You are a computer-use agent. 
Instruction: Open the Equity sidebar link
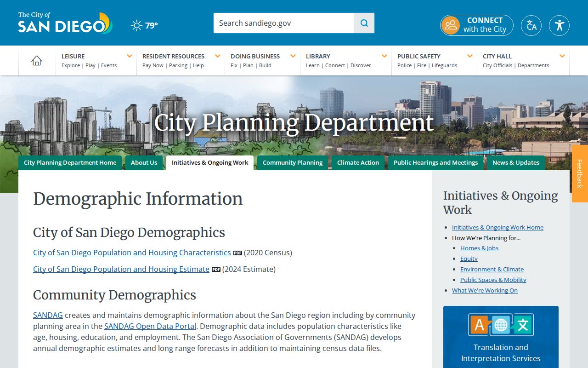469,259
